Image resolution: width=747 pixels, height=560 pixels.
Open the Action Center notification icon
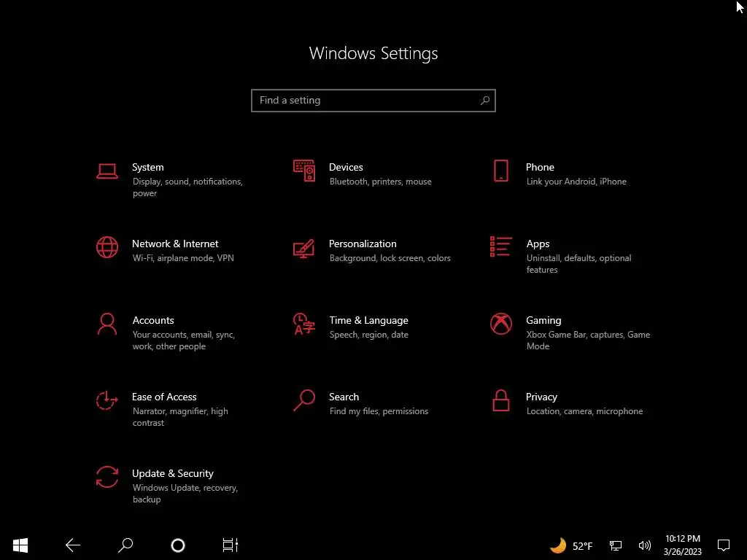point(724,545)
